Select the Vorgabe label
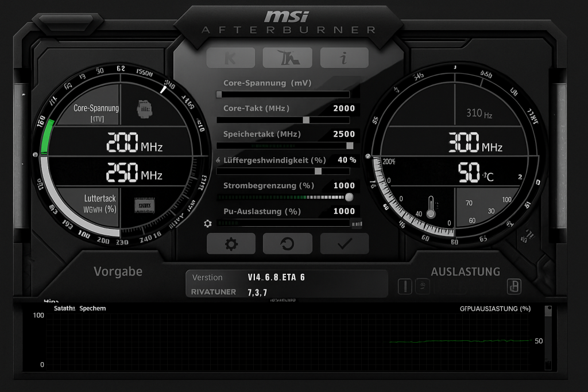Viewport: 588px width, 392px height. tap(118, 271)
